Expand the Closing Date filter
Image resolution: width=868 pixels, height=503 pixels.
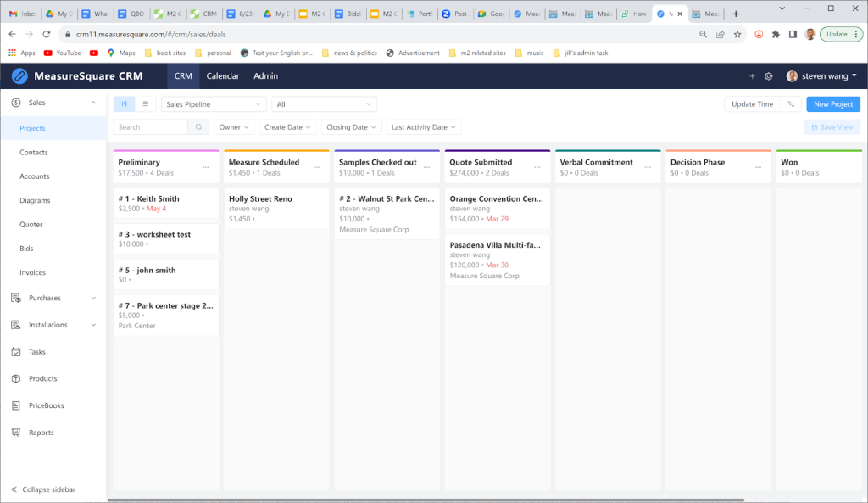pyautogui.click(x=352, y=127)
